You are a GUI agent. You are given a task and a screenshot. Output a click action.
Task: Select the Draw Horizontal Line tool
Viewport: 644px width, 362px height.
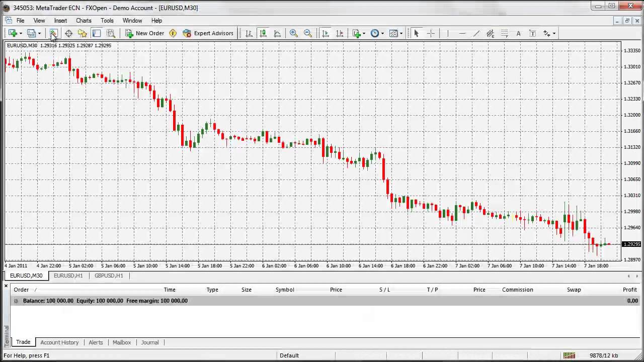(462, 33)
